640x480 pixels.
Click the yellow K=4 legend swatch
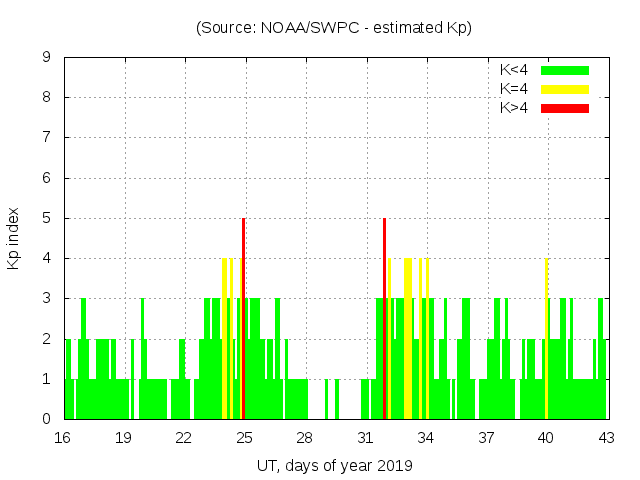tap(565, 89)
